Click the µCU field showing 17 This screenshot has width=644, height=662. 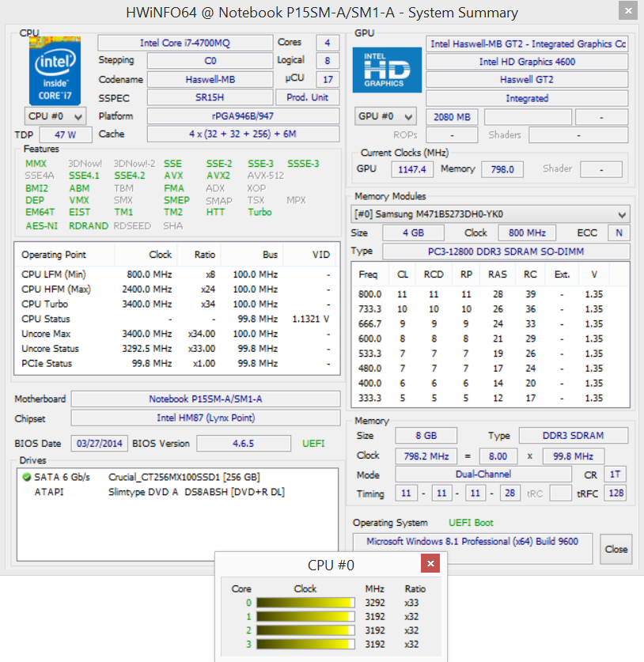pyautogui.click(x=328, y=79)
